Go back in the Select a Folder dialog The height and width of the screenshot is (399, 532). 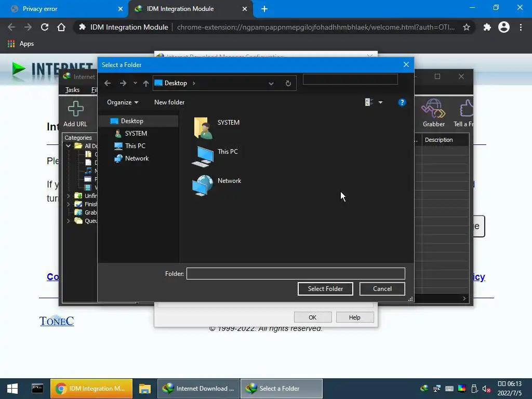108,83
